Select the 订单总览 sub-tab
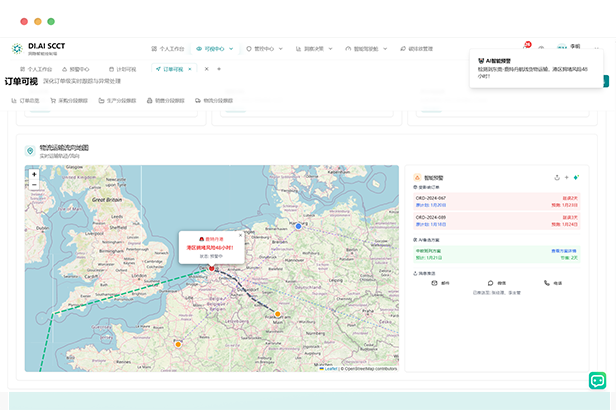 tap(26, 101)
